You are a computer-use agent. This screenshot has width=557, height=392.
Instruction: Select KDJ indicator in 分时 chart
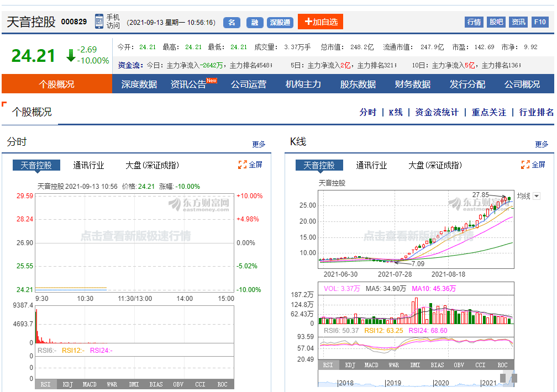pos(67,384)
